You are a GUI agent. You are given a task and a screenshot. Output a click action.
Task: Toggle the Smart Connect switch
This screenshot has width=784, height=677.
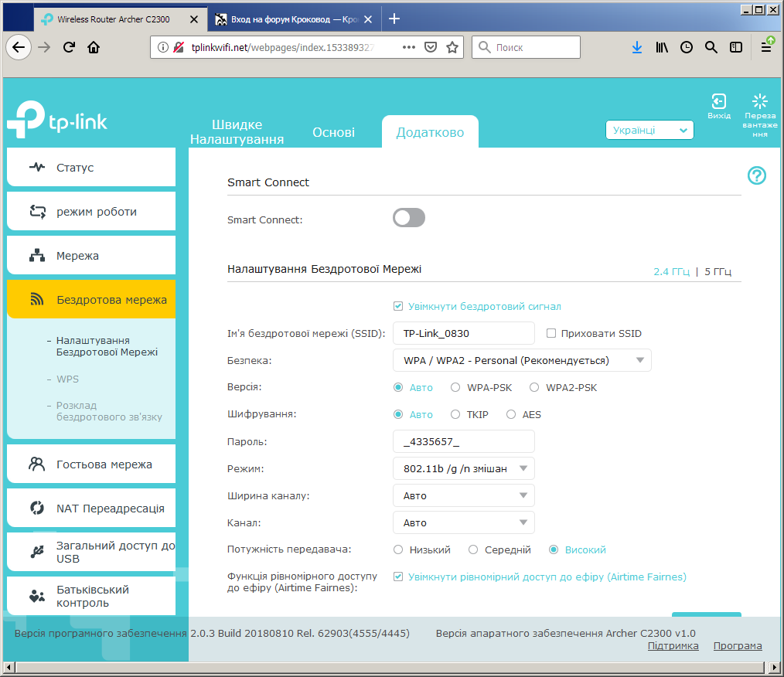[x=409, y=218]
